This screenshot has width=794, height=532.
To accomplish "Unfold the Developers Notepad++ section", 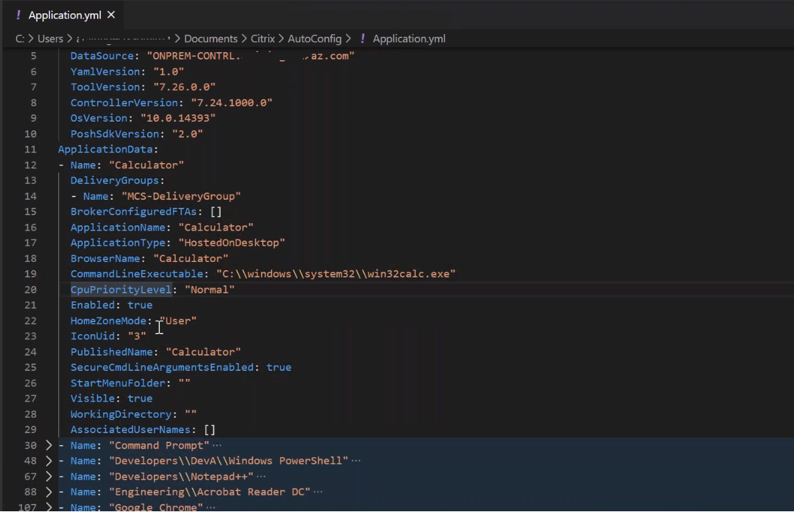I will point(48,477).
